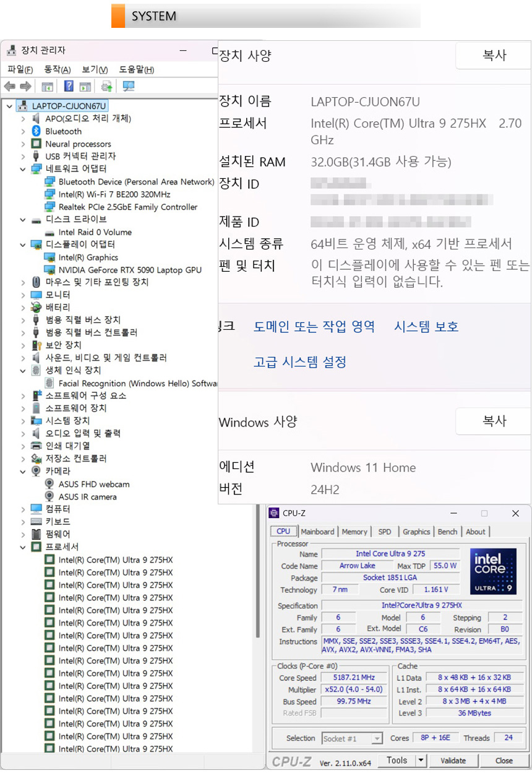Expand the 배터리 category

click(x=23, y=308)
